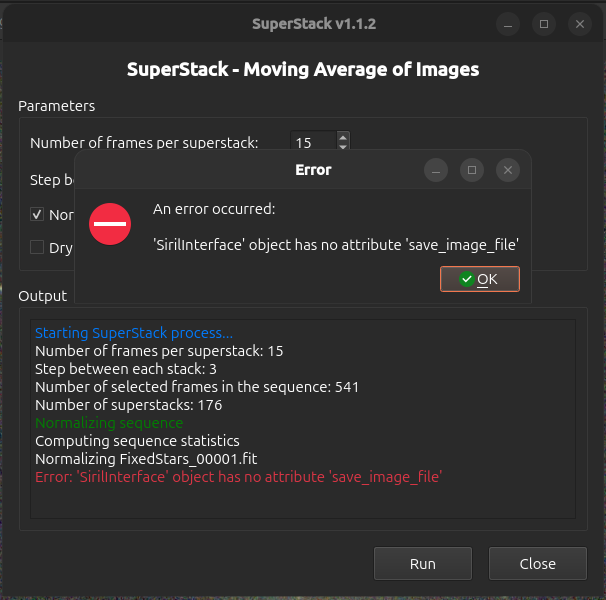Enable the Dry run checkbox

coord(37,247)
